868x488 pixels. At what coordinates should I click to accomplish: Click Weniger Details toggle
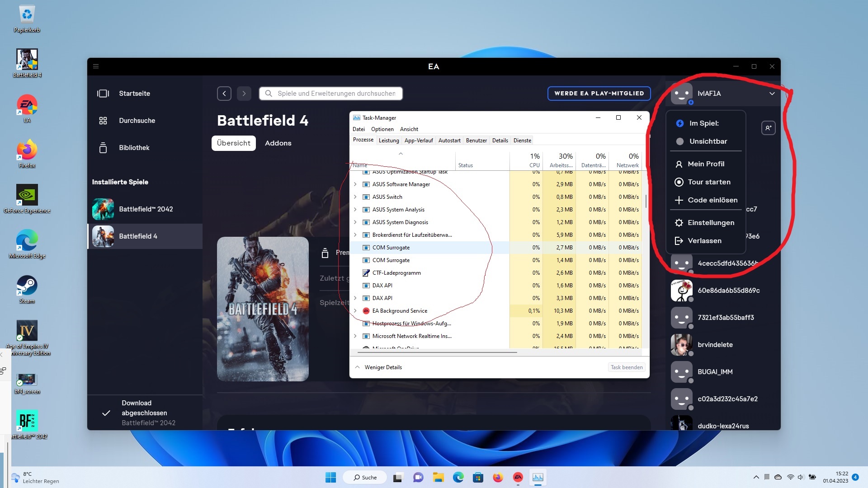[x=379, y=367]
